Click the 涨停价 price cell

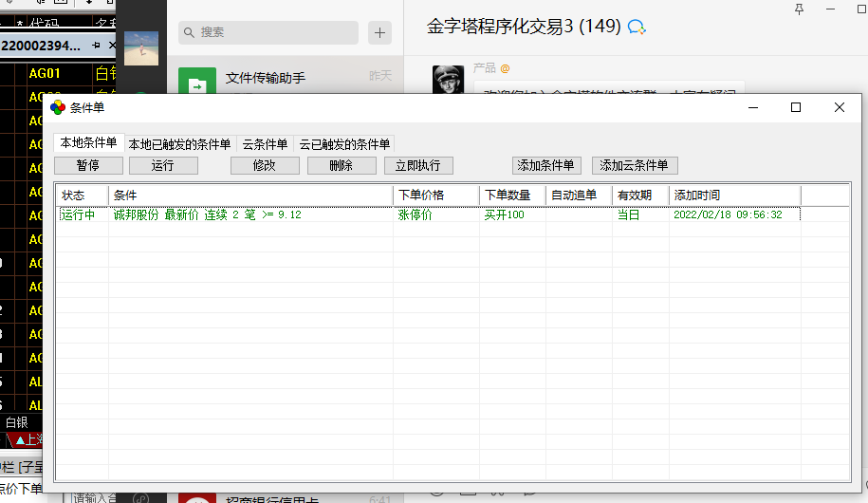tap(415, 214)
